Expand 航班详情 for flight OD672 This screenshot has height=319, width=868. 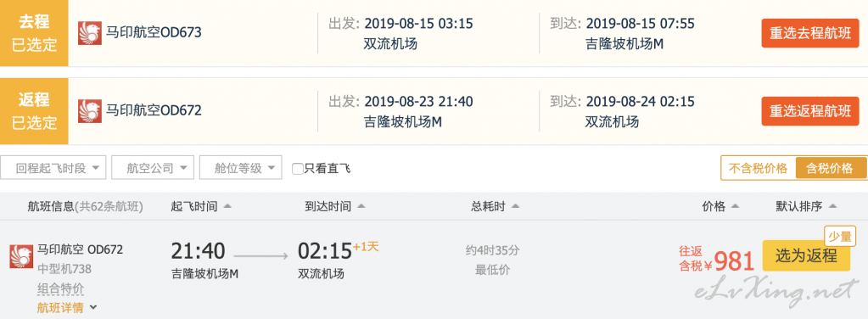[66, 307]
